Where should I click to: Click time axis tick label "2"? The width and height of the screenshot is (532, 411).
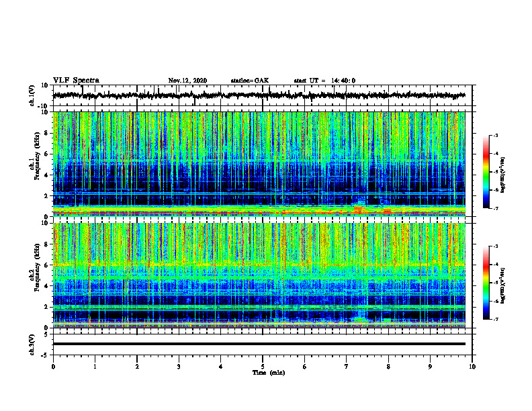(137, 367)
